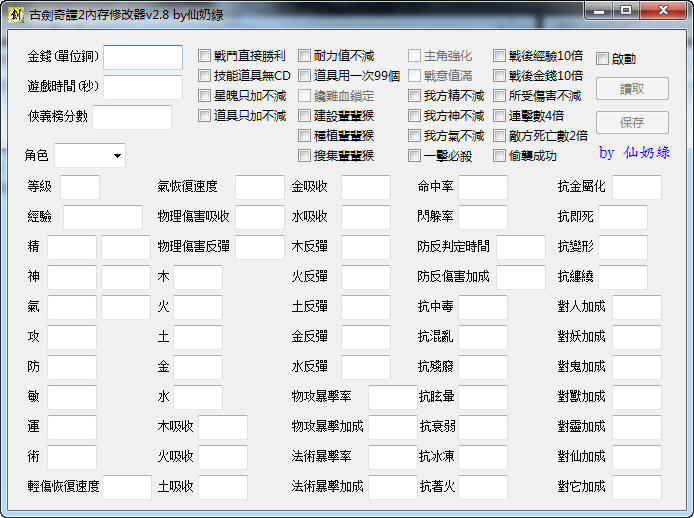Image resolution: width=694 pixels, height=518 pixels.
Task: Check the 偷竊成功 option
Action: click(500, 156)
